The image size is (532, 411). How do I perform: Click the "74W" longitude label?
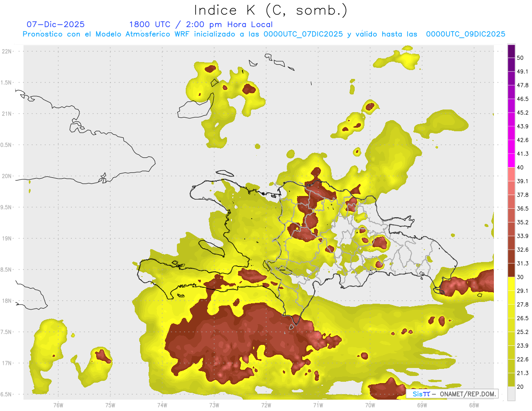[x=162, y=405]
